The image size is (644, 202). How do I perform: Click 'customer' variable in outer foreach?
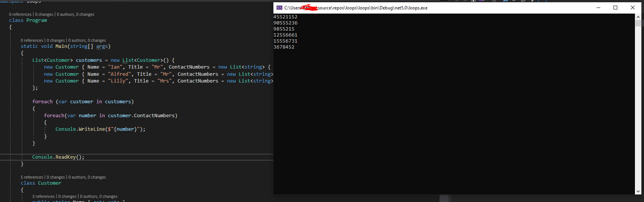[x=82, y=102]
